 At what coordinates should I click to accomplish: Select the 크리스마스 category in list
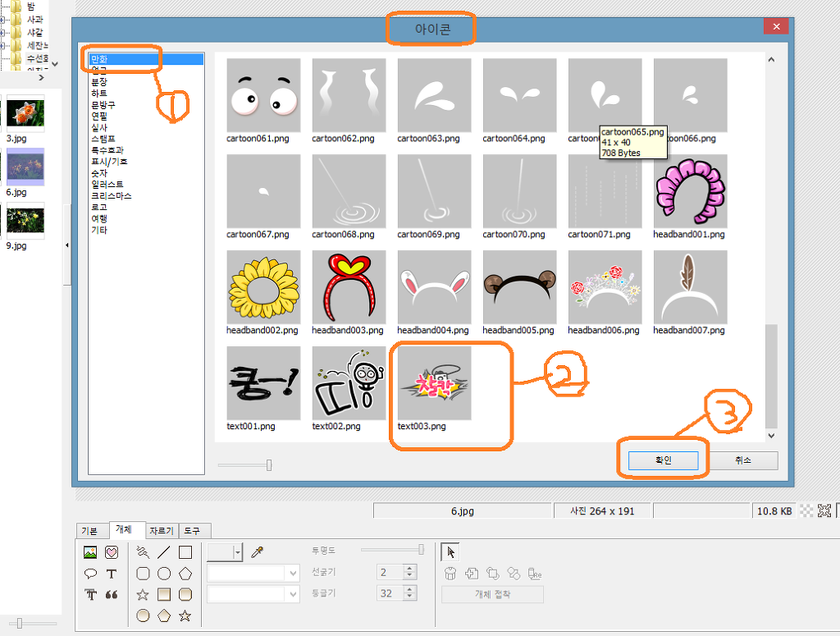[112, 195]
